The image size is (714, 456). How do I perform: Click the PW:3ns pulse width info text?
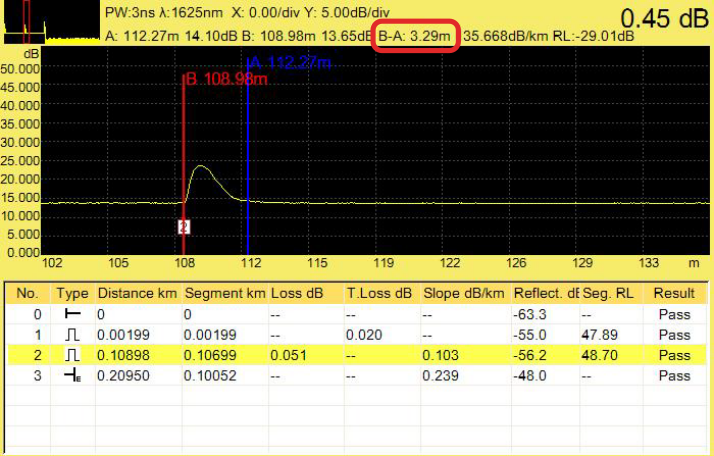pos(128,16)
